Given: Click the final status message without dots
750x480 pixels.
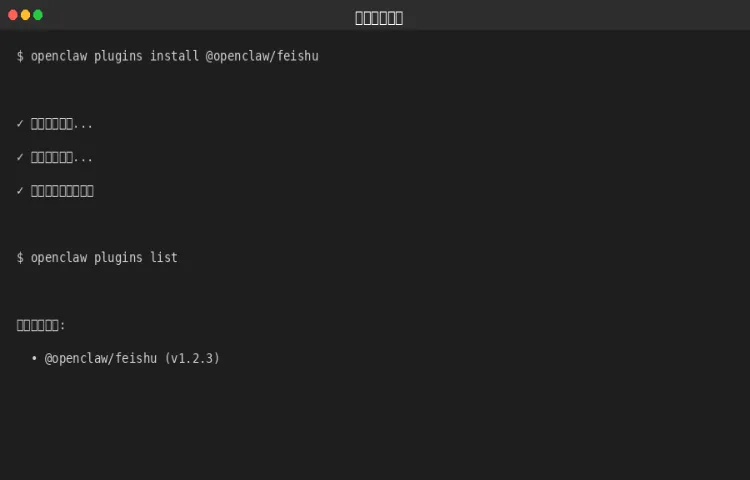Looking at the screenshot, I should [62, 191].
